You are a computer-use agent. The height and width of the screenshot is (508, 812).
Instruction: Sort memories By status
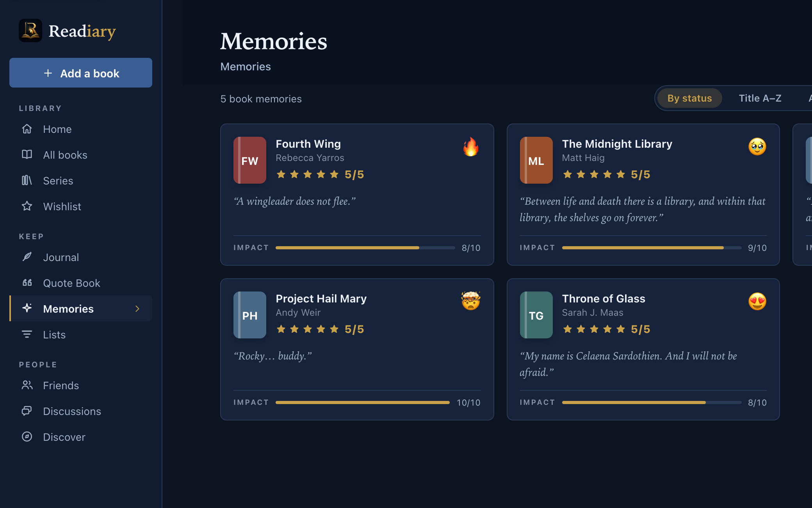pyautogui.click(x=689, y=98)
